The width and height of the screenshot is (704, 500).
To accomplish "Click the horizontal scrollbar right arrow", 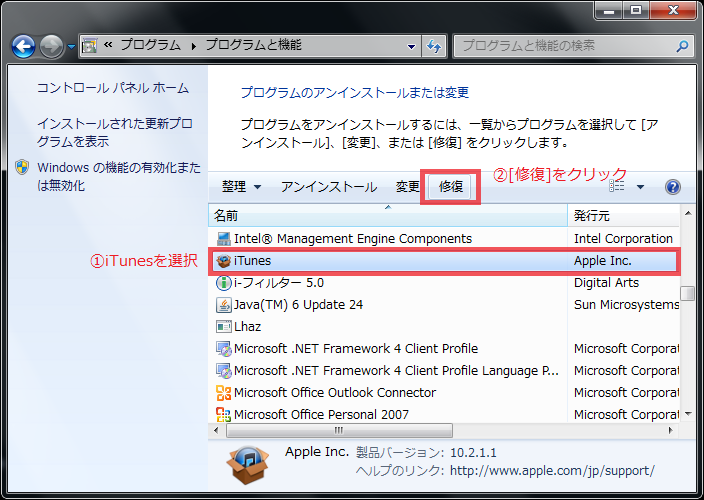I will point(671,430).
